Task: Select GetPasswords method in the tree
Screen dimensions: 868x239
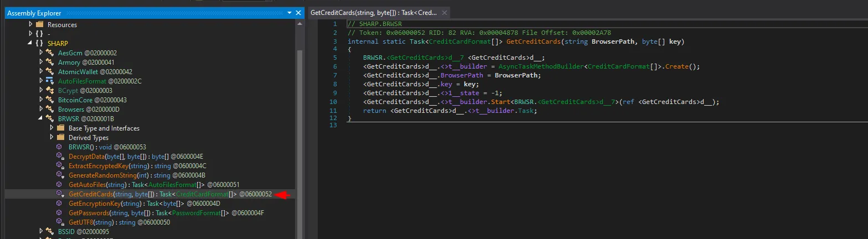Action: [89, 213]
